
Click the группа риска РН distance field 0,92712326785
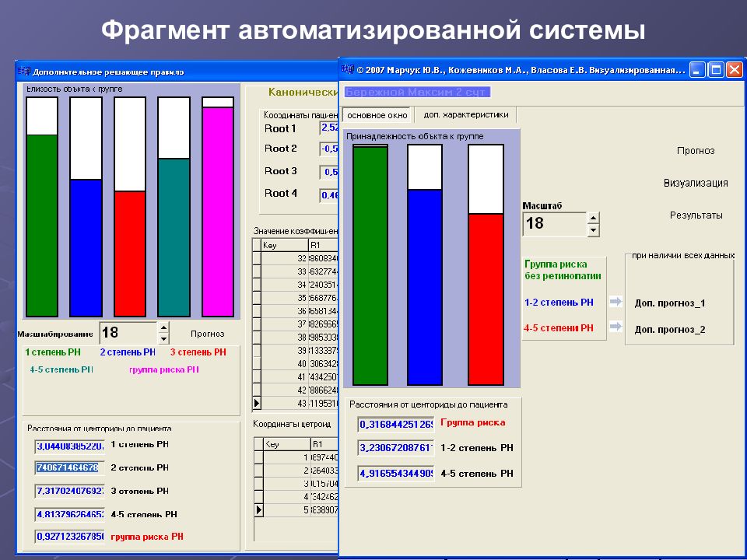coord(70,537)
